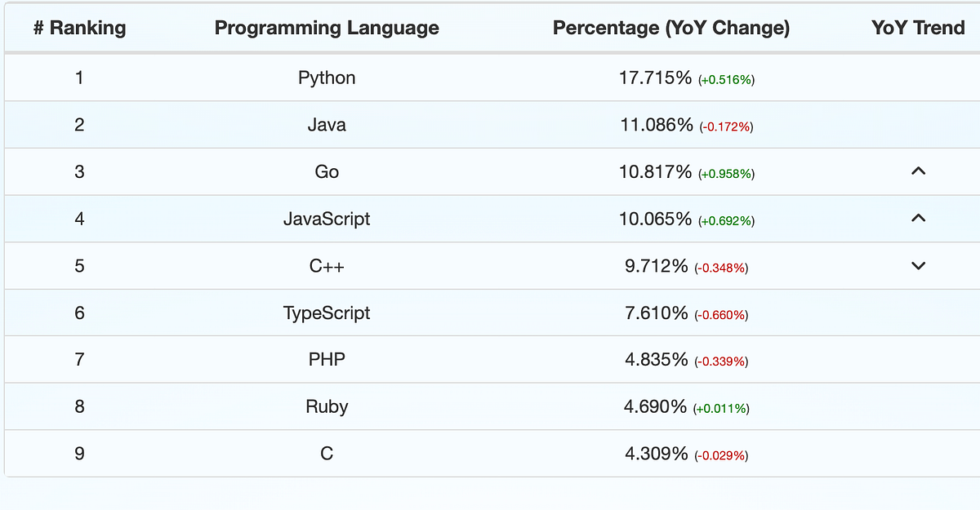Click the green +0.958% badge for Go
The height and width of the screenshot is (510, 980).
pyautogui.click(x=726, y=173)
